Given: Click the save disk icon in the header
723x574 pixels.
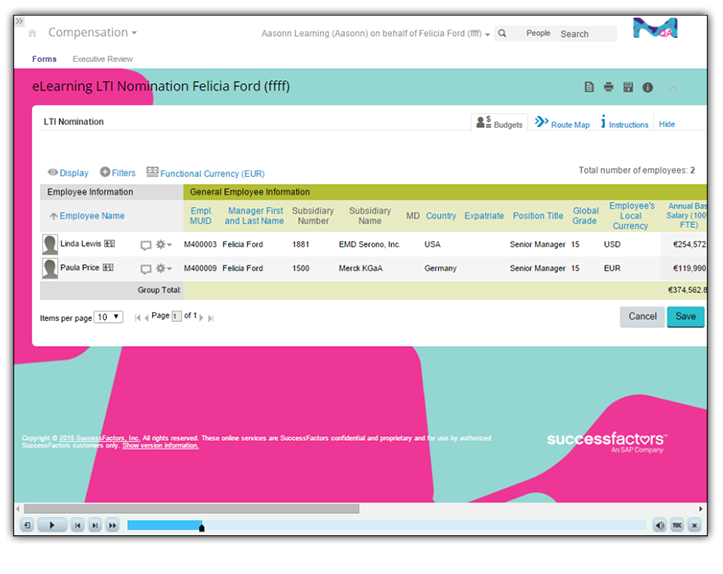Looking at the screenshot, I should (628, 88).
